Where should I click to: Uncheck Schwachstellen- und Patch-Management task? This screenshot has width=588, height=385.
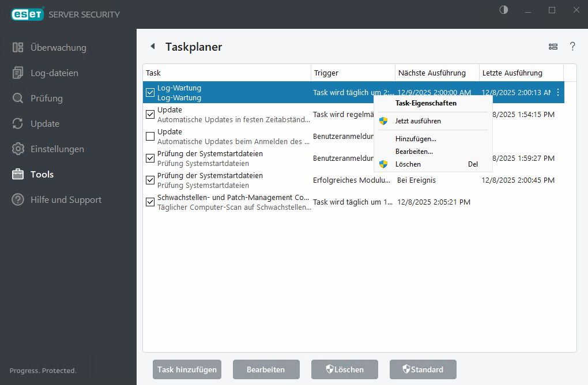click(x=150, y=202)
